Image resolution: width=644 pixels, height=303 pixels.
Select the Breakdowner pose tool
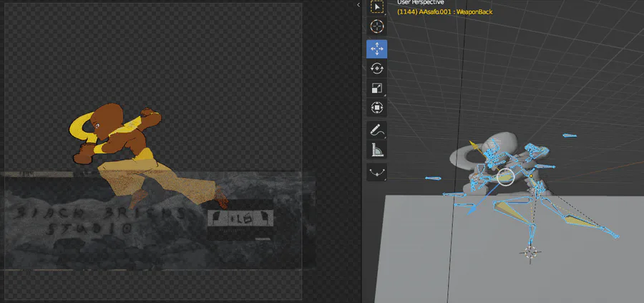click(x=376, y=172)
